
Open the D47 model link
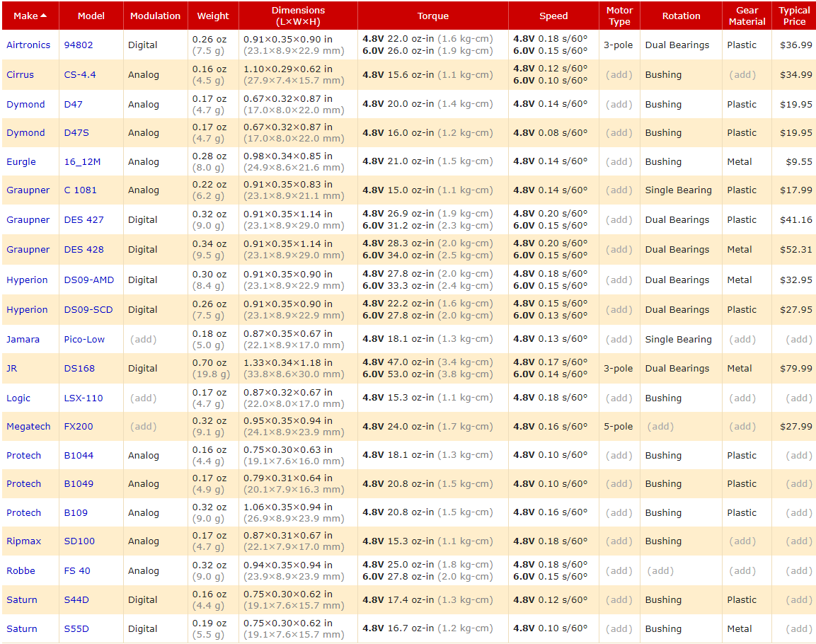(x=73, y=104)
